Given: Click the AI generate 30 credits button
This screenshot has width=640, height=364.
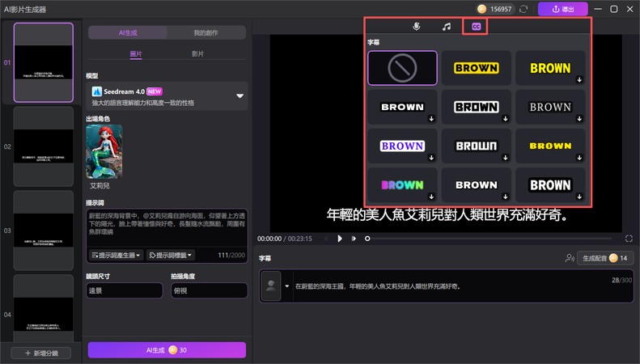Looking at the screenshot, I should (x=167, y=350).
